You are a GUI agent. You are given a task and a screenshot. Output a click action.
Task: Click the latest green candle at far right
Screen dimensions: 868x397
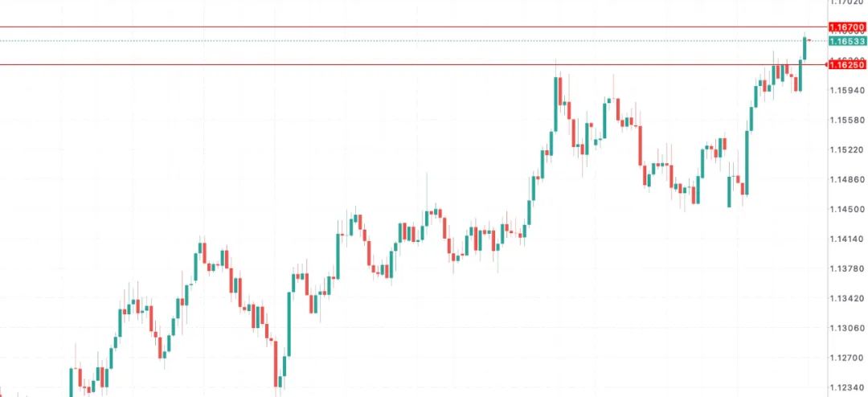[805, 48]
